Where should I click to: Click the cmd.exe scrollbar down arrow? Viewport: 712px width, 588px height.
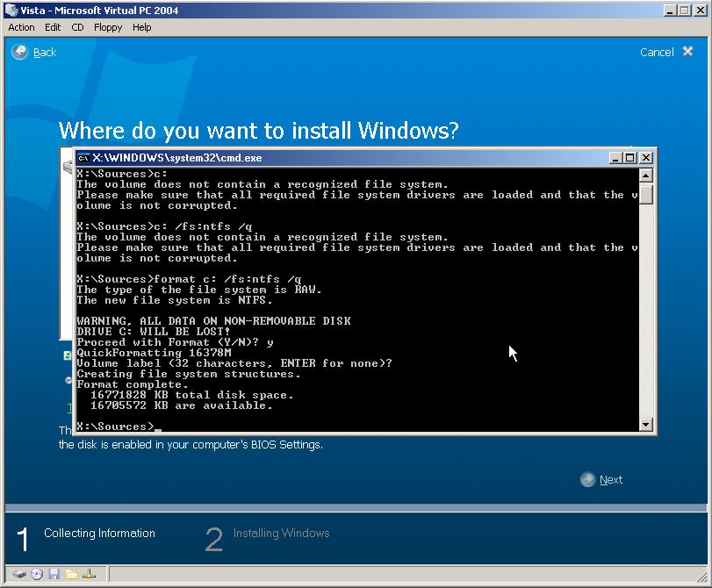645,425
